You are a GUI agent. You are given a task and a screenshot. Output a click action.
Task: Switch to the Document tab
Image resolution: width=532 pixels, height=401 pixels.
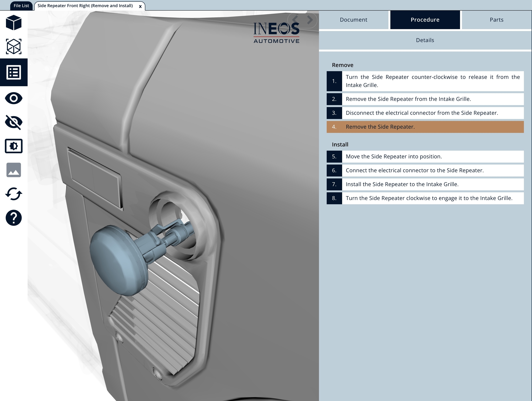tap(353, 20)
